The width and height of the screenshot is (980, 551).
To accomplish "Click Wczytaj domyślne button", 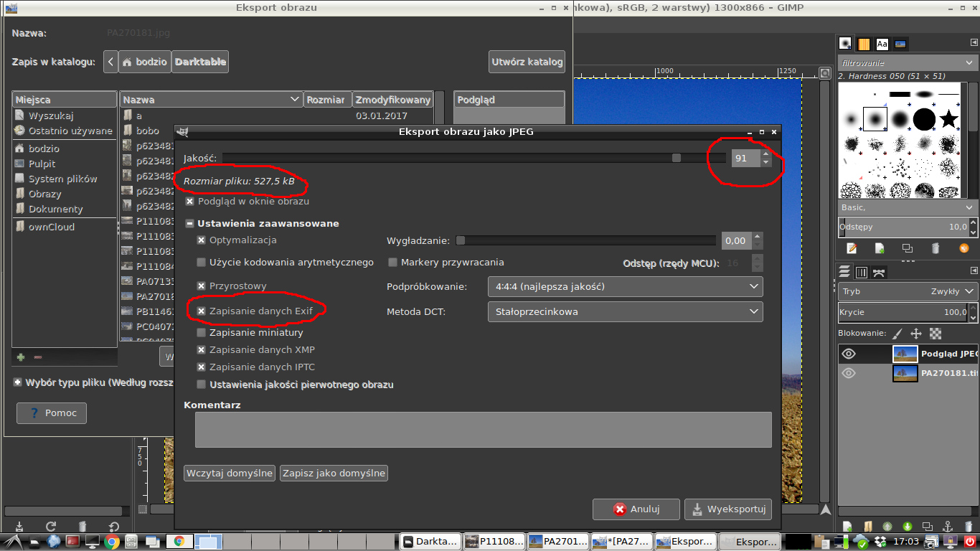I will pos(230,474).
